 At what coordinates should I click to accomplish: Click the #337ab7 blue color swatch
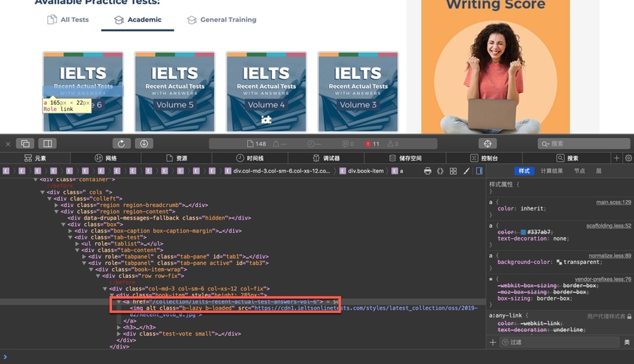pos(522,232)
